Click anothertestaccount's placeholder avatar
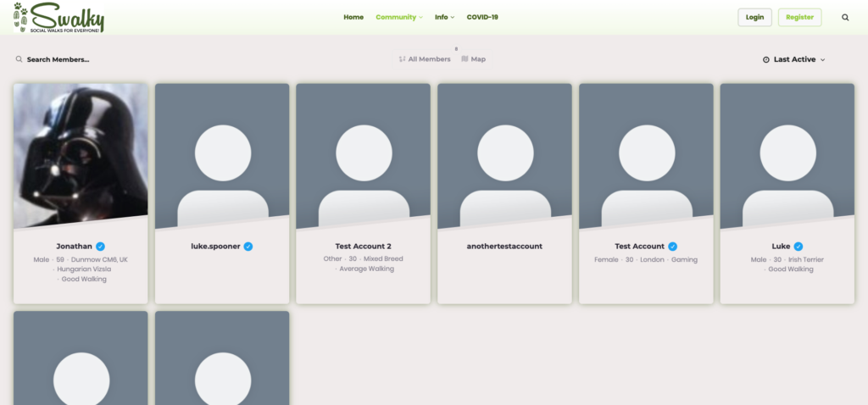The image size is (868, 405). point(505,155)
